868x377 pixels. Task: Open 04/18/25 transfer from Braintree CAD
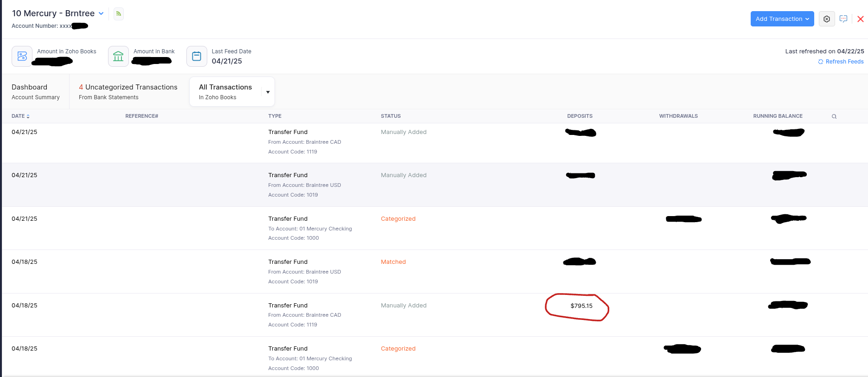click(434, 315)
